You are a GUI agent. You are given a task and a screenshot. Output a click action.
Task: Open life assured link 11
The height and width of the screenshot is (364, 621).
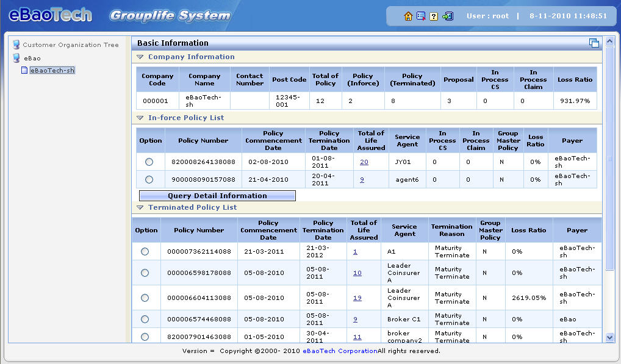pyautogui.click(x=357, y=337)
